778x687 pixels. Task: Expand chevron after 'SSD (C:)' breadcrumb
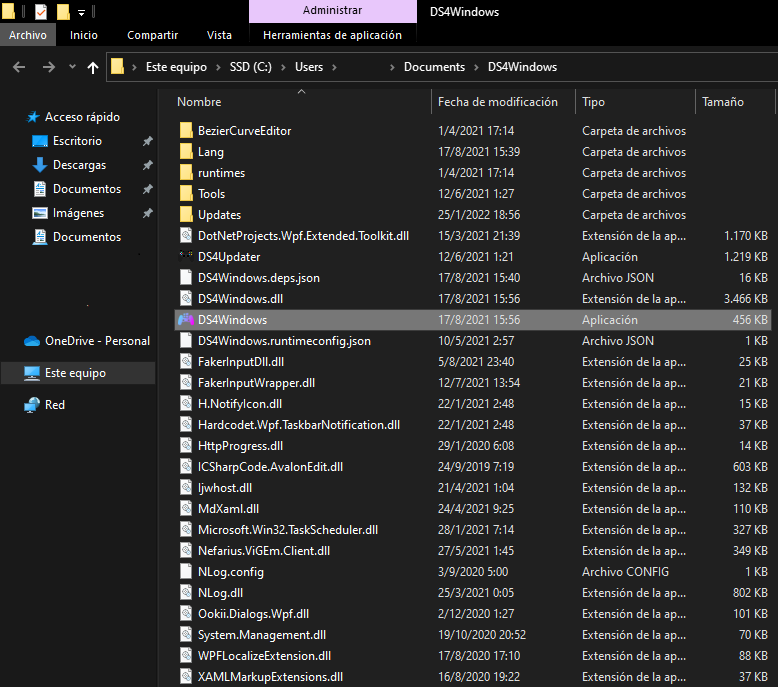pyautogui.click(x=283, y=67)
